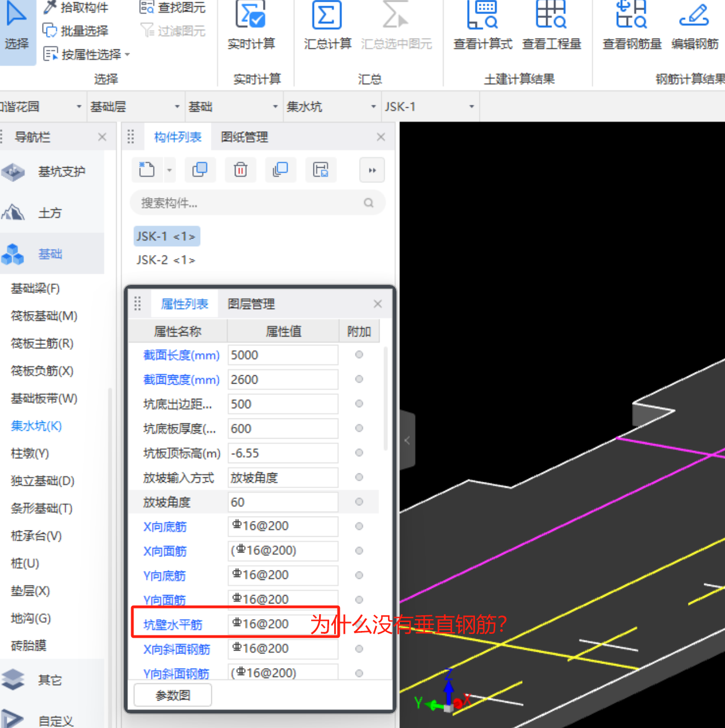Toggle 附加 radio for X向面筋 row
Screen dimensions: 725x728
359,551
